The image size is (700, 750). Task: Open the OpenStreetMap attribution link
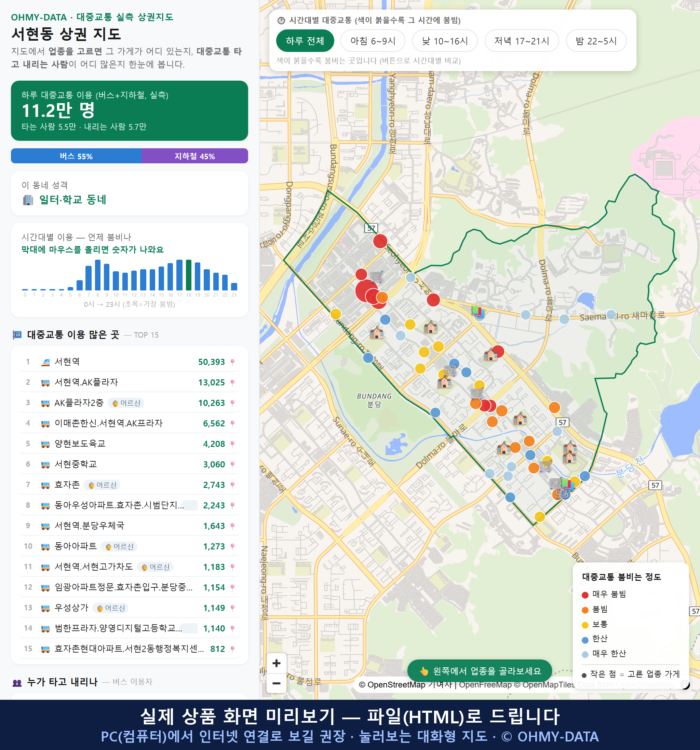coord(392,685)
